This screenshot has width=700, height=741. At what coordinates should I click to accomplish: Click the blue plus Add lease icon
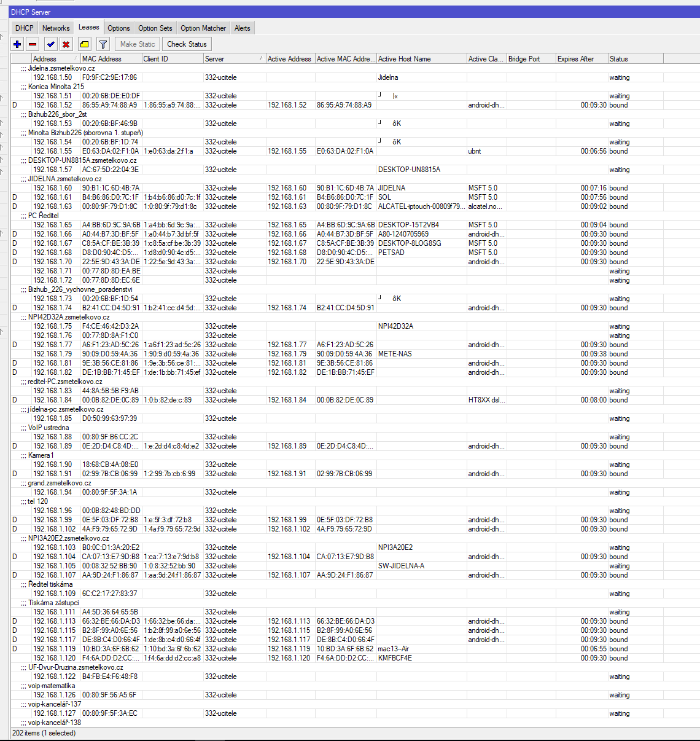click(x=17, y=44)
